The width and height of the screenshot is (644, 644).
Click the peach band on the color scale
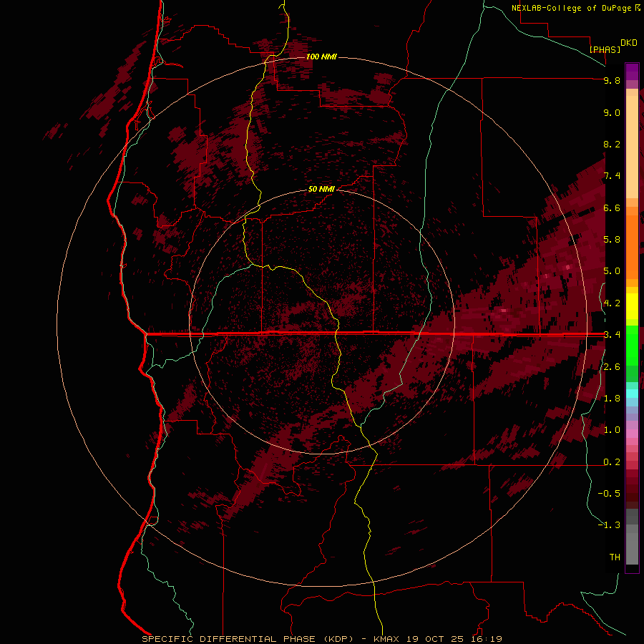(x=632, y=144)
